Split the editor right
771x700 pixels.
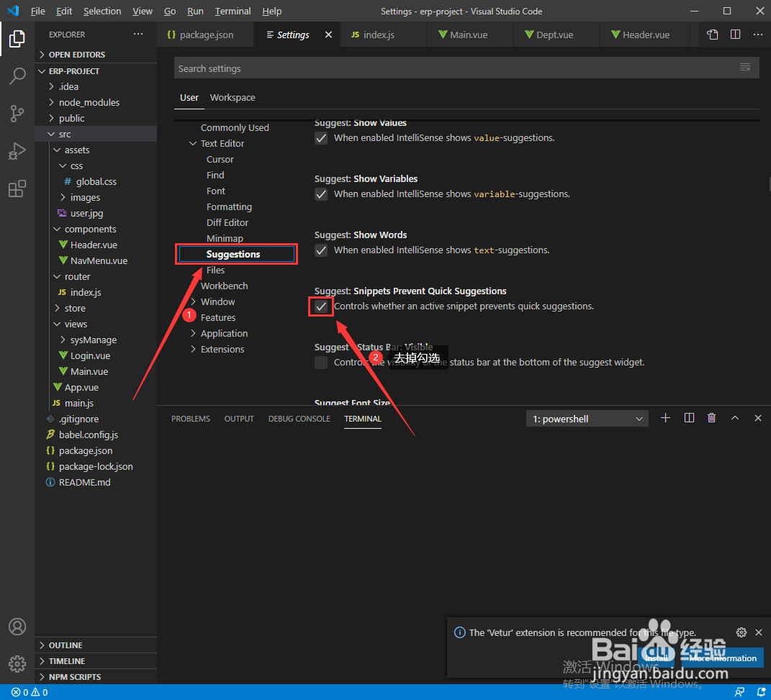click(x=735, y=35)
